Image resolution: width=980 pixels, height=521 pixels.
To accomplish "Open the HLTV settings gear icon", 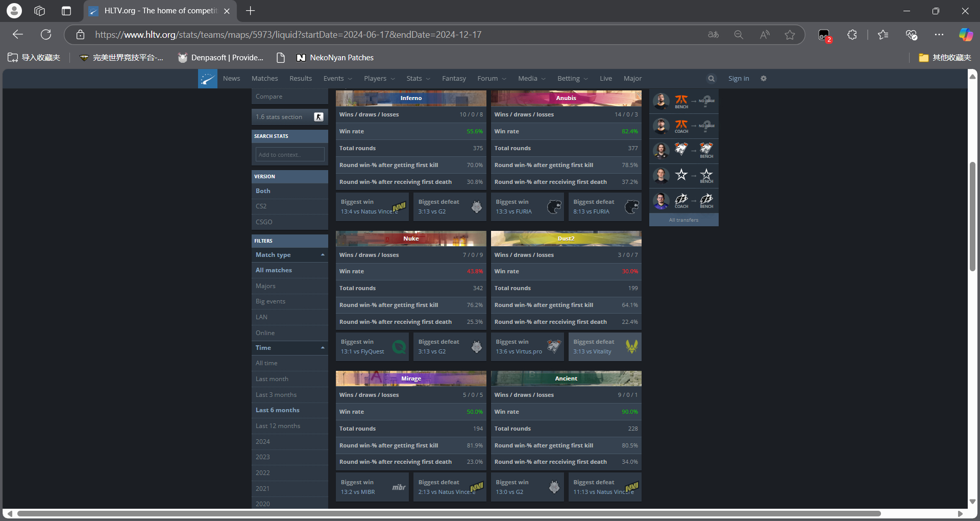I will click(764, 79).
